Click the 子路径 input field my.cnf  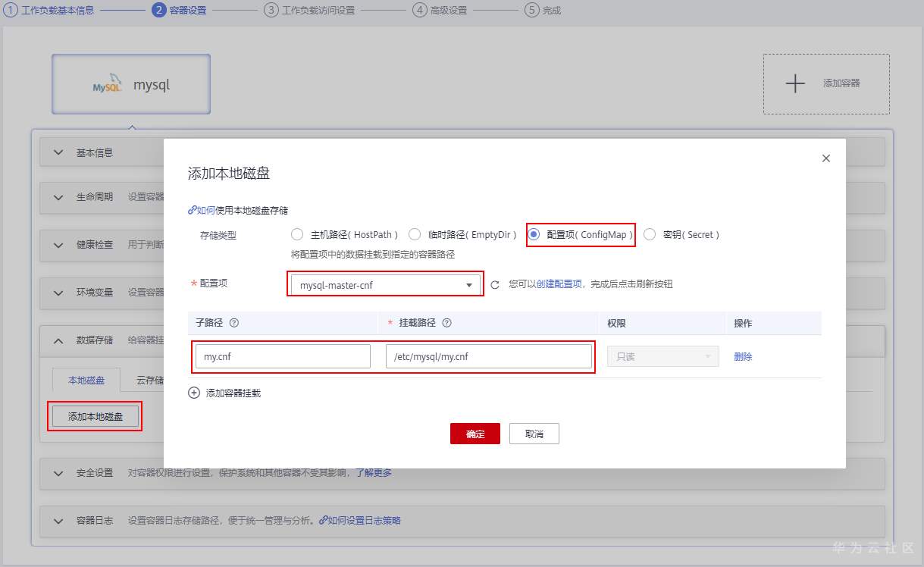click(x=283, y=356)
